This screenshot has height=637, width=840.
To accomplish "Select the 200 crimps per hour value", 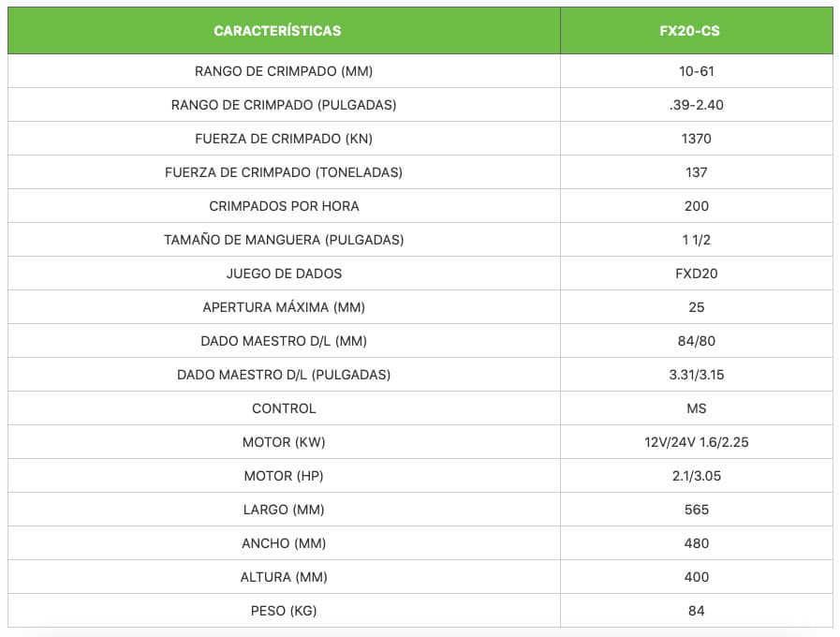I will (x=696, y=206).
